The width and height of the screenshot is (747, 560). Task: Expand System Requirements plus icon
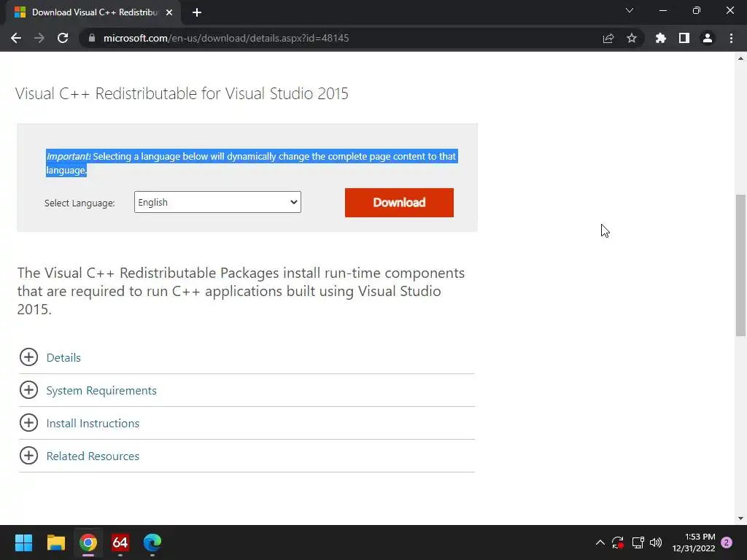[x=28, y=390]
